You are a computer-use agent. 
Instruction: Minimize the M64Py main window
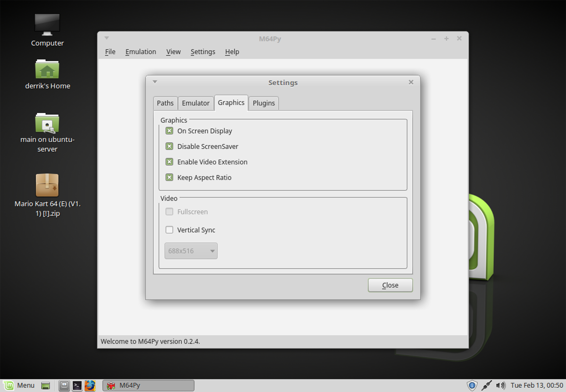(x=433, y=39)
